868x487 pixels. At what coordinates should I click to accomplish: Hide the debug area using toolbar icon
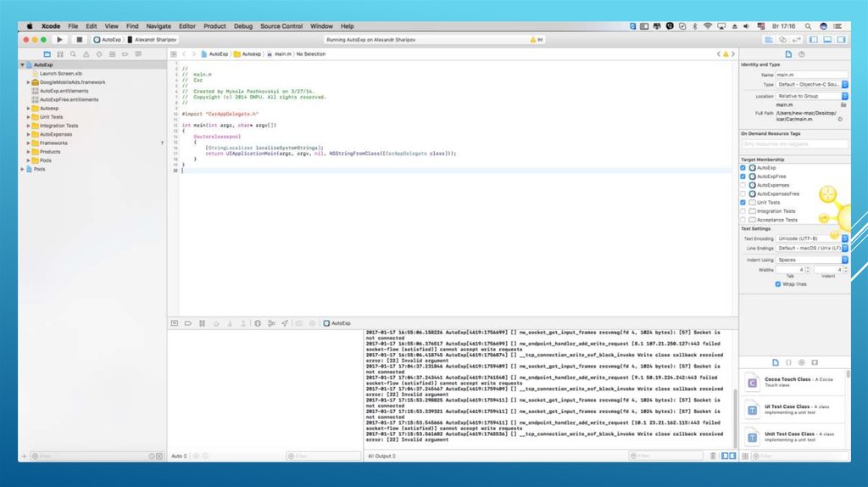(827, 39)
